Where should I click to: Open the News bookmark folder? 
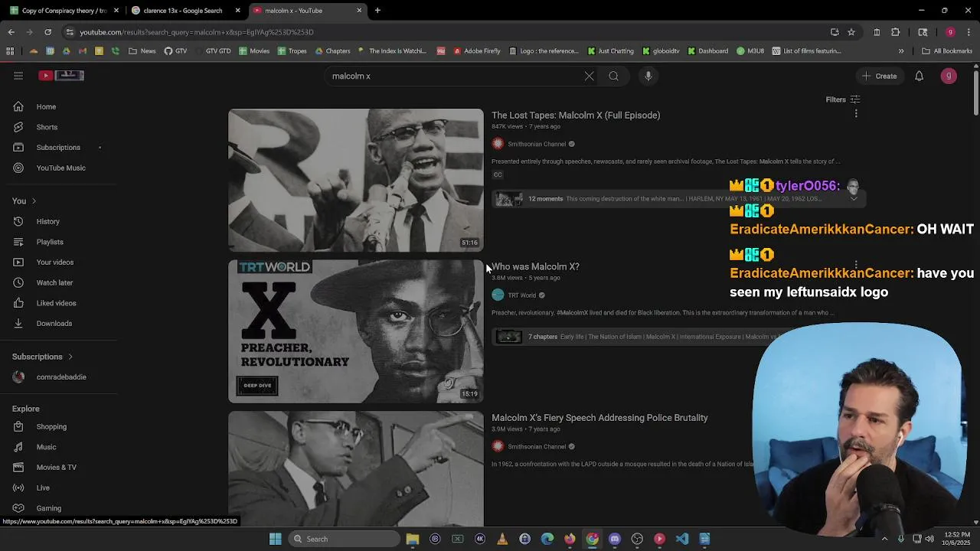point(142,51)
